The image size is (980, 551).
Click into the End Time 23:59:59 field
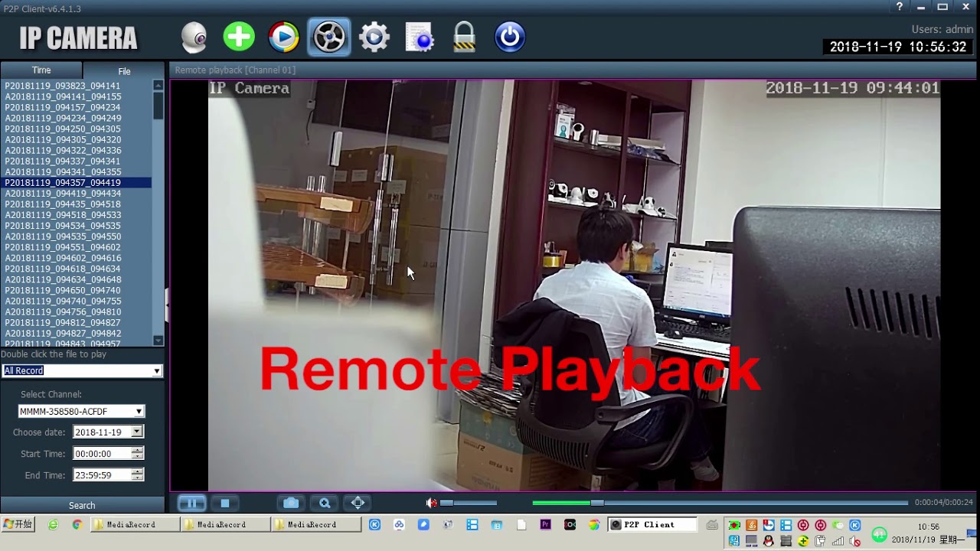tap(102, 474)
